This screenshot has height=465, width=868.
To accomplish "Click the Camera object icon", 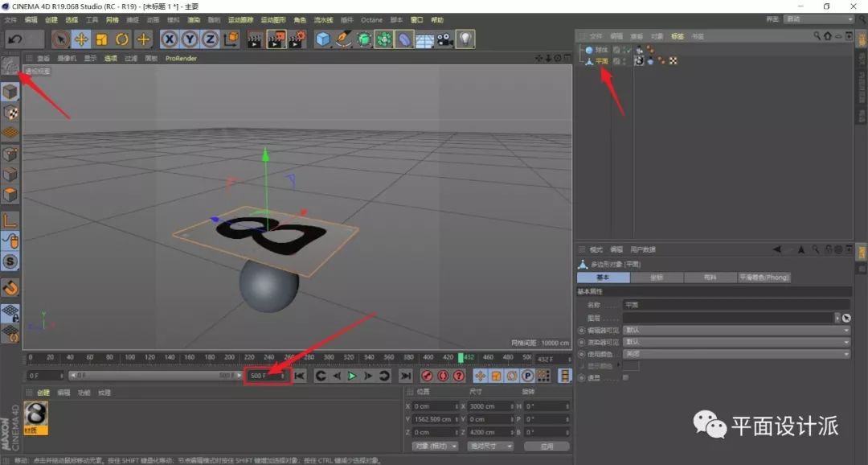I will [x=445, y=39].
